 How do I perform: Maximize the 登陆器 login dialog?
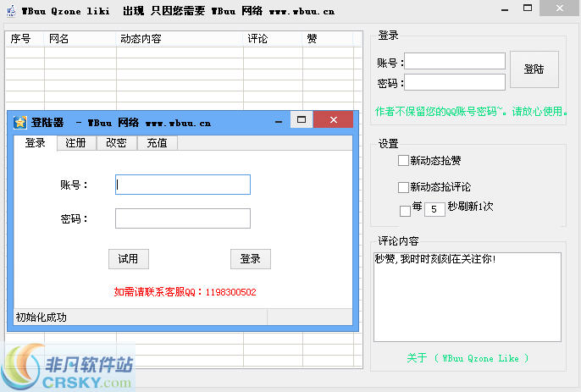click(x=302, y=119)
